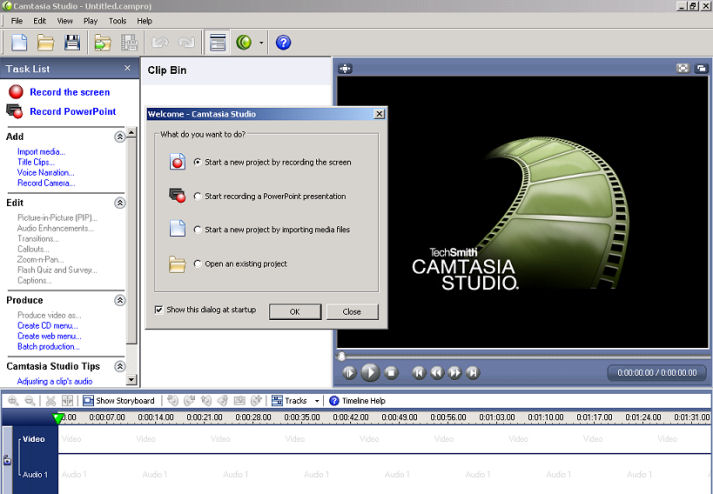Click the New Project toolbar icon

pos(19,42)
